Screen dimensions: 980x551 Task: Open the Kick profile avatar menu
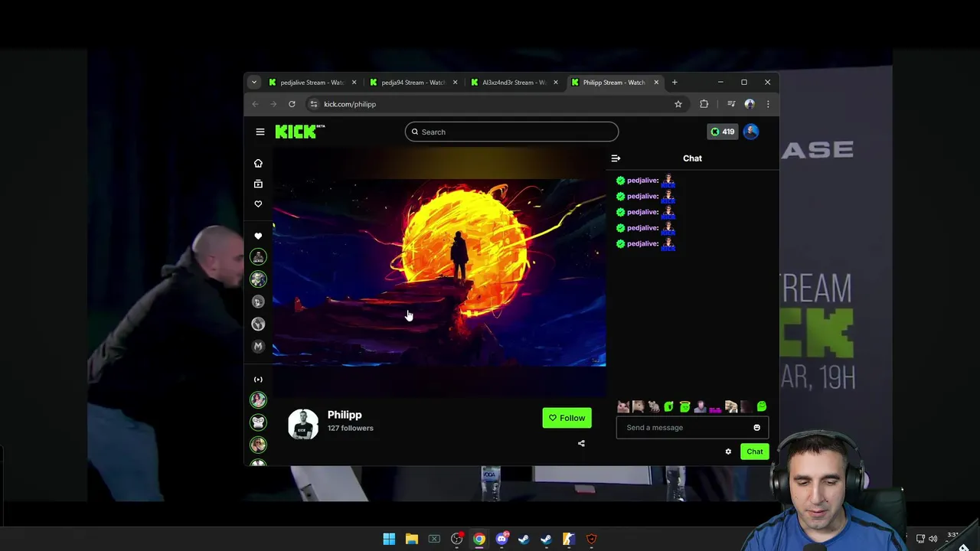(751, 132)
